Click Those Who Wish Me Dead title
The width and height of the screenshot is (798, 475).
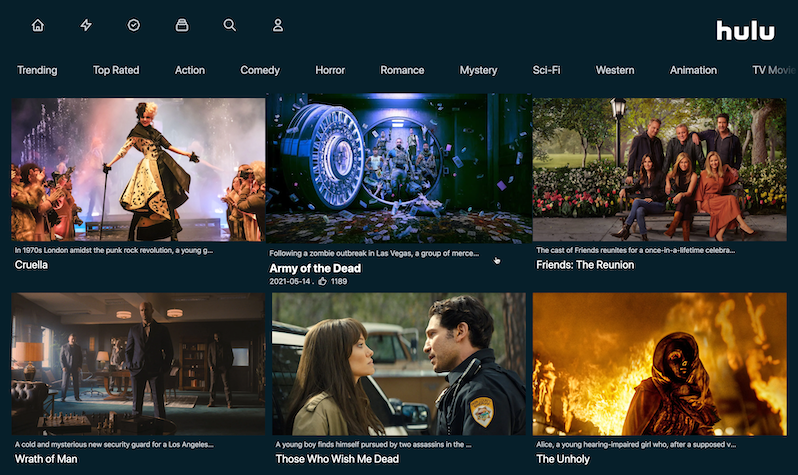pos(337,459)
